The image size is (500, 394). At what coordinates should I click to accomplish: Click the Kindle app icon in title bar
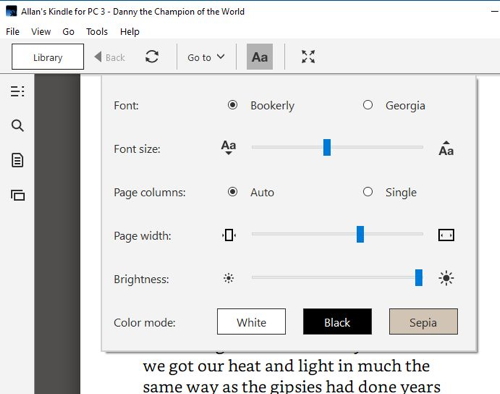11,11
